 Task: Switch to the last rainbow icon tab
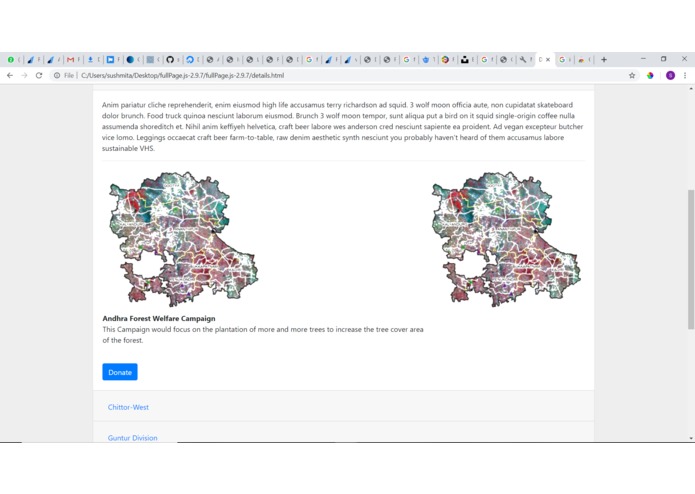point(582,59)
